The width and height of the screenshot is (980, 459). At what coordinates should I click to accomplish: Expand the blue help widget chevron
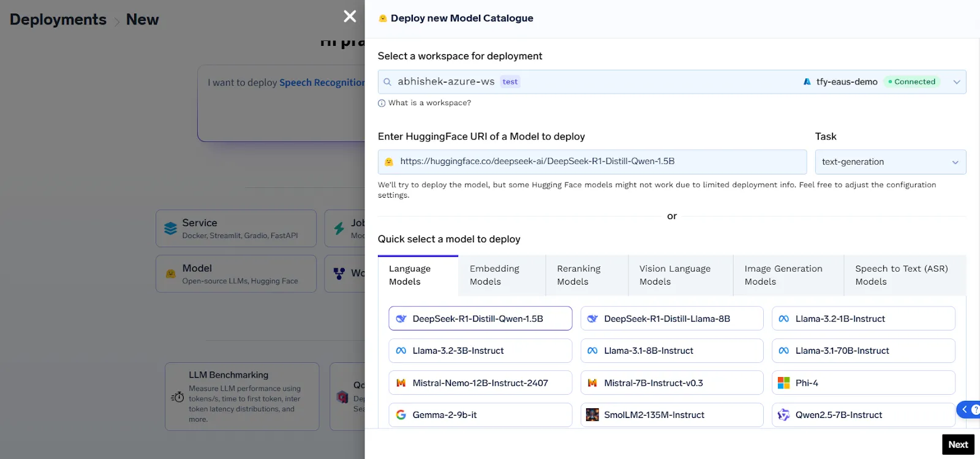(964, 409)
